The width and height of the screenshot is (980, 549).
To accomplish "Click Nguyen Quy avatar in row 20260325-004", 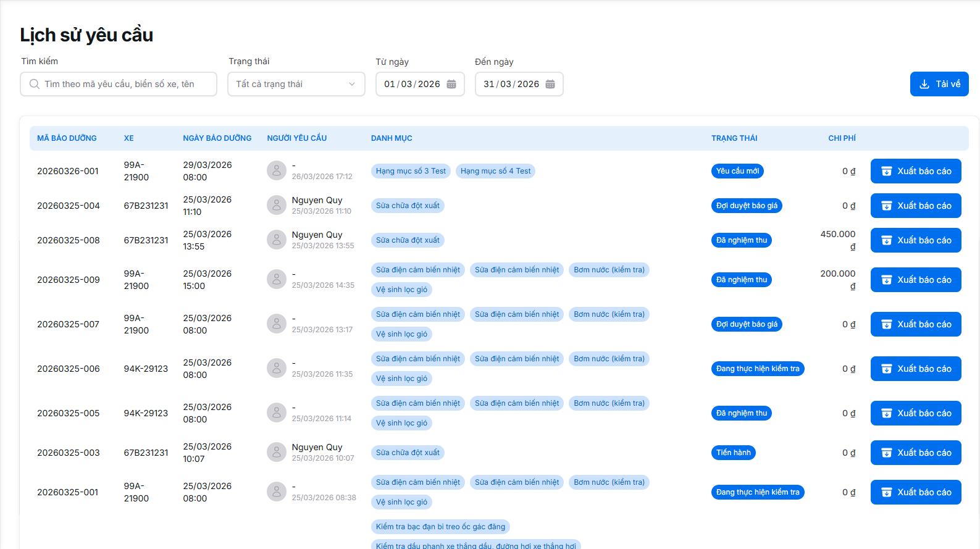I will pyautogui.click(x=276, y=205).
